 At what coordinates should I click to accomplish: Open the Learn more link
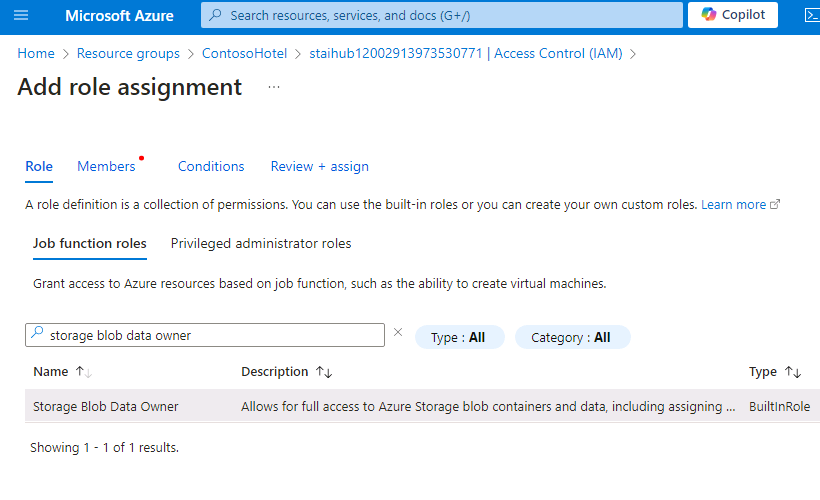point(733,204)
